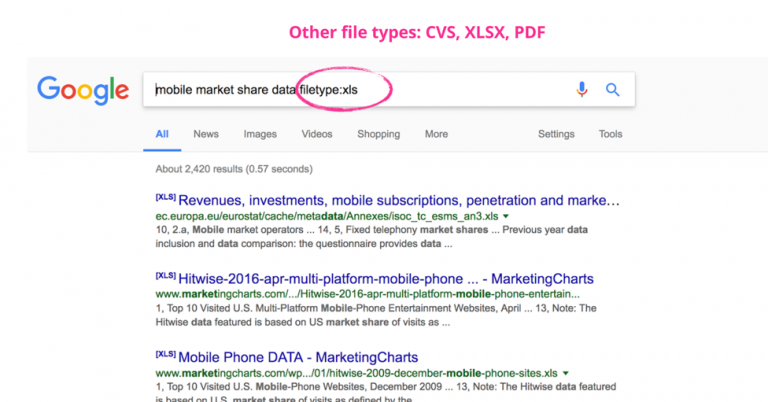
Task: Expand dropdown arrow beside ec.europa.eu URL
Action: click(x=506, y=216)
